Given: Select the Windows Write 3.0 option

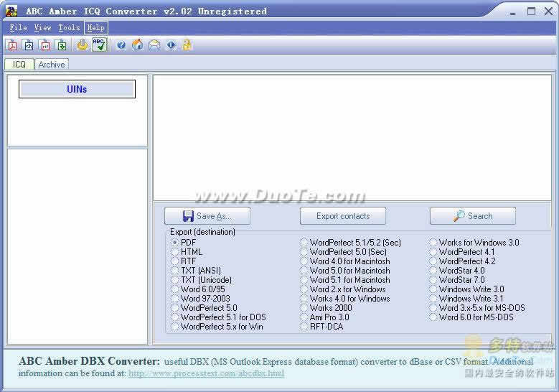Looking at the screenshot, I should point(467,289).
